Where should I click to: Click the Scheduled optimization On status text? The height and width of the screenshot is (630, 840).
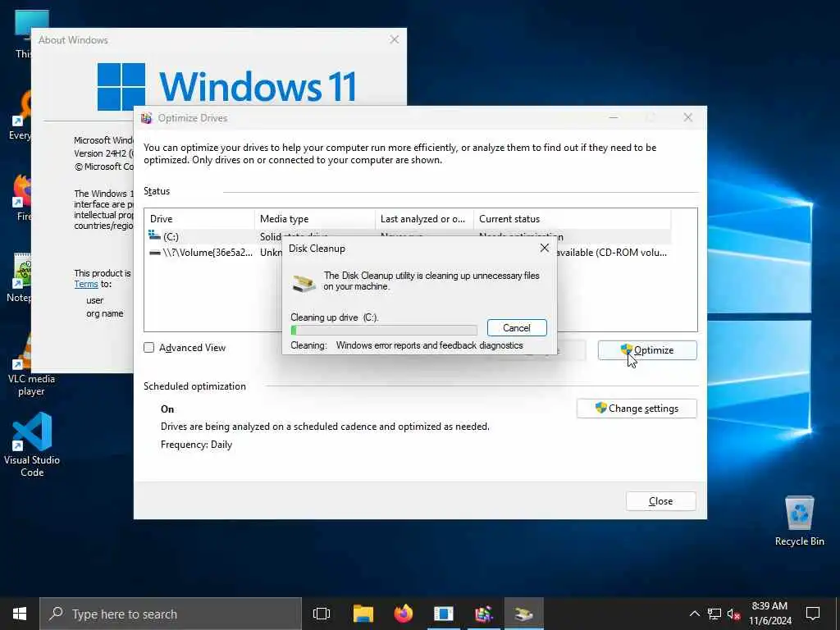coord(167,409)
